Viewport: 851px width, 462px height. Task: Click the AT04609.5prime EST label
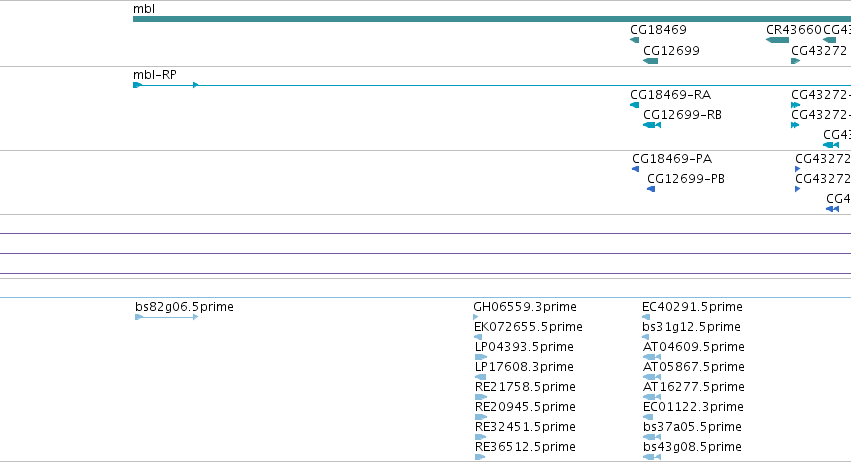pyautogui.click(x=694, y=347)
